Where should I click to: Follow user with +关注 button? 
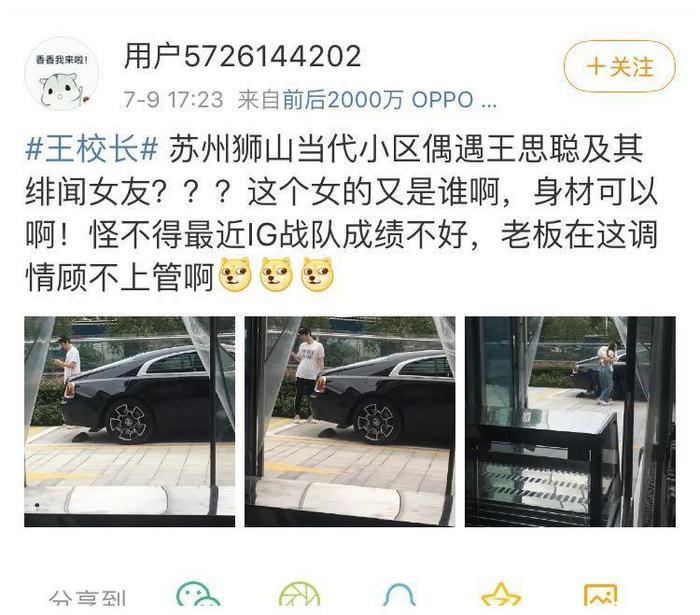tap(620, 66)
